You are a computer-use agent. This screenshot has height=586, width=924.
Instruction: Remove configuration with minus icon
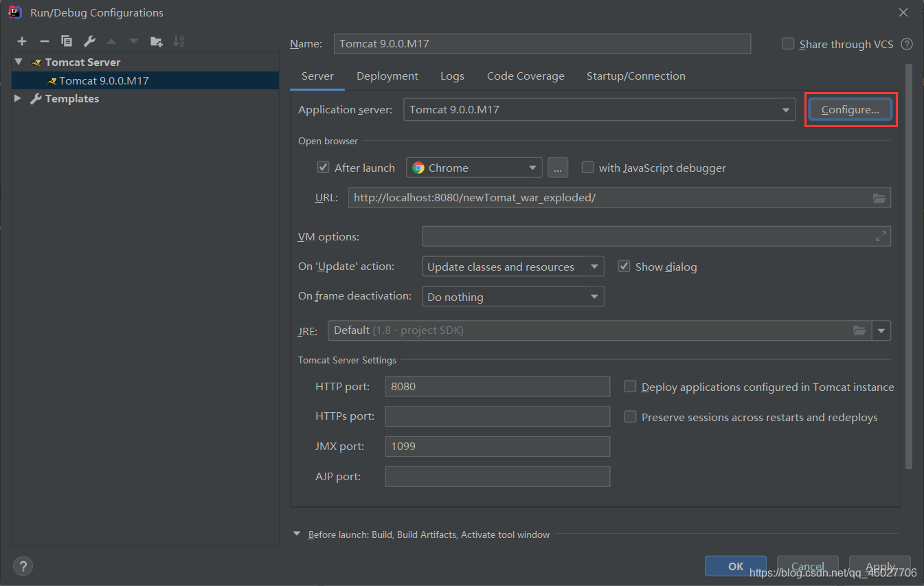tap(44, 41)
